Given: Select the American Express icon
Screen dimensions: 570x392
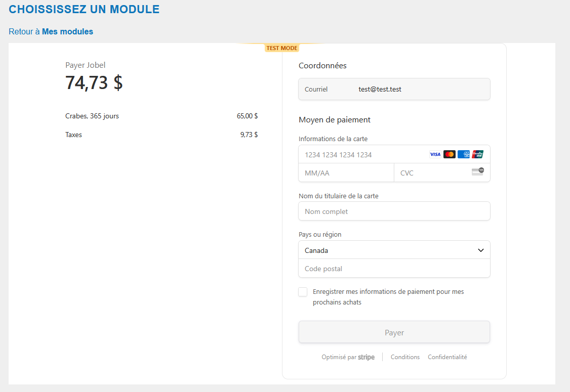Looking at the screenshot, I should pyautogui.click(x=464, y=154).
